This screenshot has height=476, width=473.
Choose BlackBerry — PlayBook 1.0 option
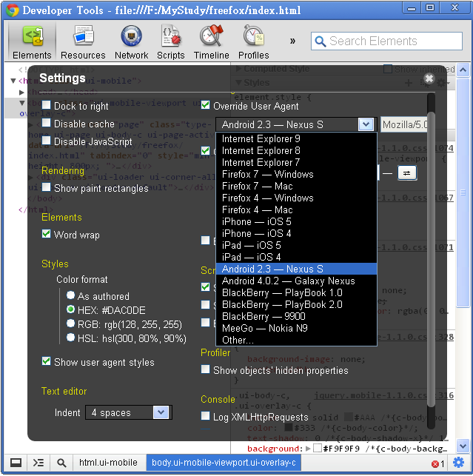click(296, 292)
